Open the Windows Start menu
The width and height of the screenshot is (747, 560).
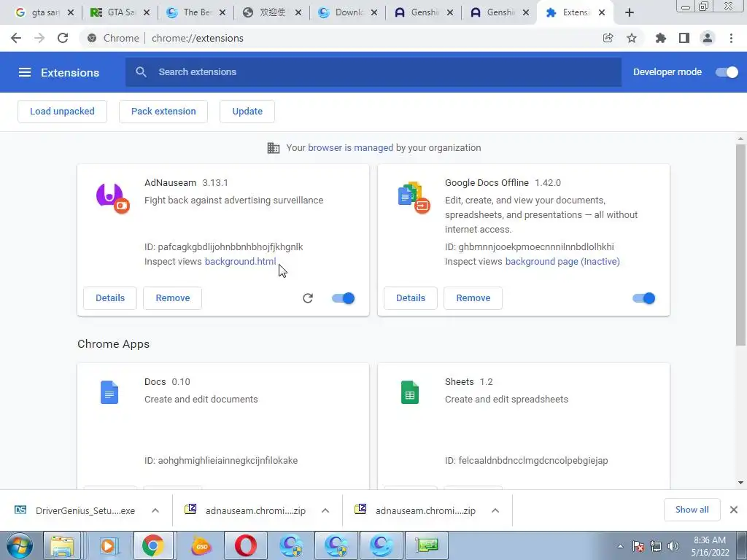point(20,545)
